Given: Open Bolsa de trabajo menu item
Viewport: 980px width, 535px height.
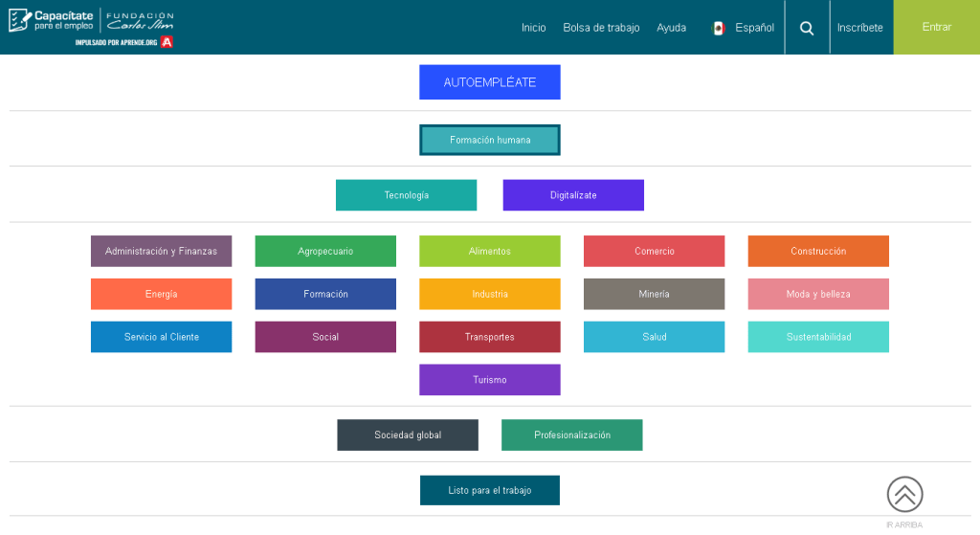Looking at the screenshot, I should tap(601, 28).
